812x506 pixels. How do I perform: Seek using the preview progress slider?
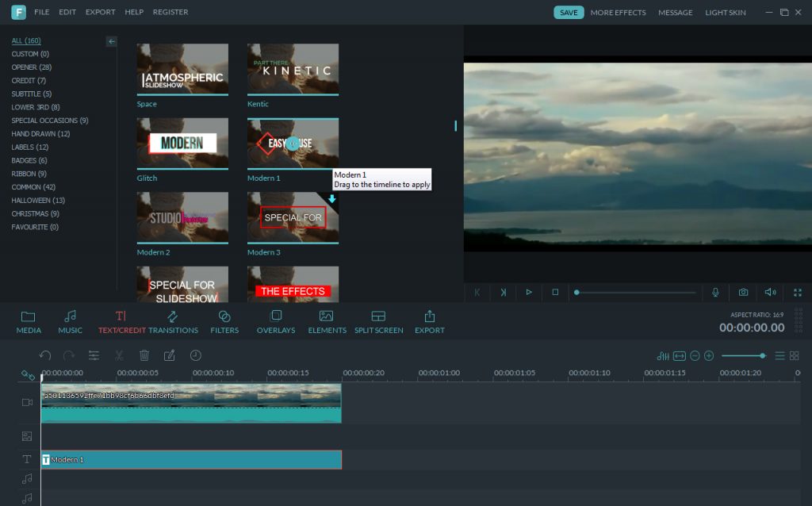tap(636, 293)
